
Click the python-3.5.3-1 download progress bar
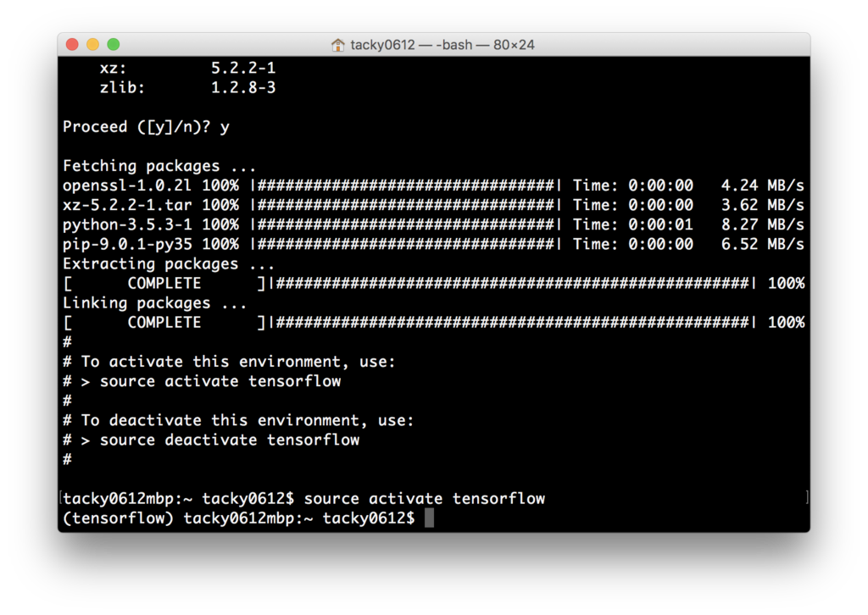click(406, 224)
